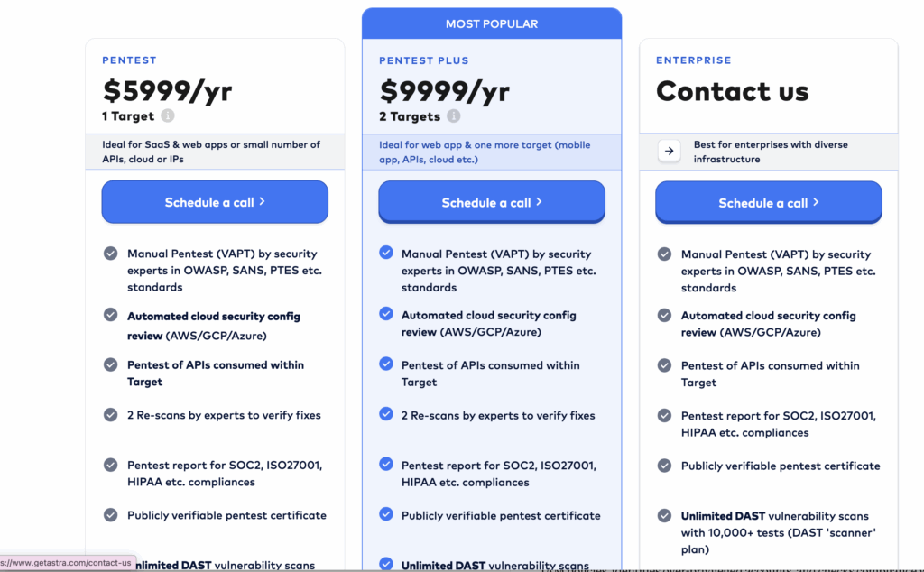Click checkmark beside Pentest Automated cloud security review
This screenshot has width=924, height=572.
click(111, 315)
